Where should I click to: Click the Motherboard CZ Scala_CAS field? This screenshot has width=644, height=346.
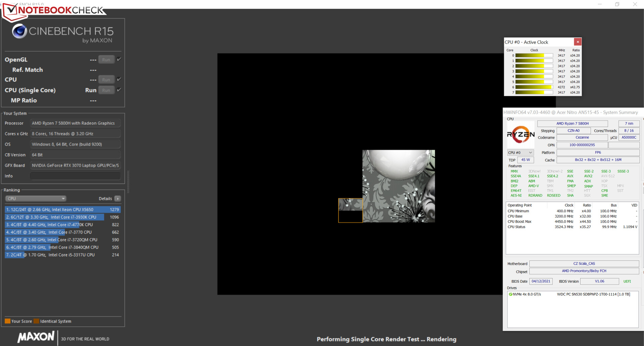584,264
